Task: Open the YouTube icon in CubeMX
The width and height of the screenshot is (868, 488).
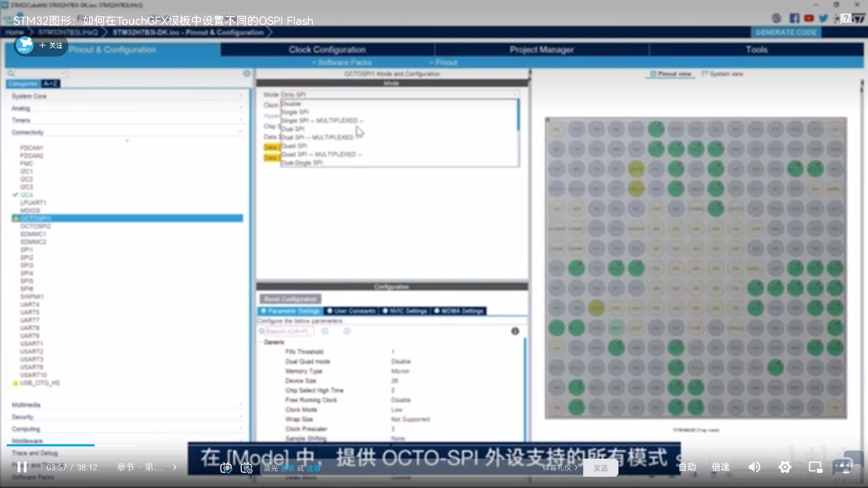Action: click(809, 18)
